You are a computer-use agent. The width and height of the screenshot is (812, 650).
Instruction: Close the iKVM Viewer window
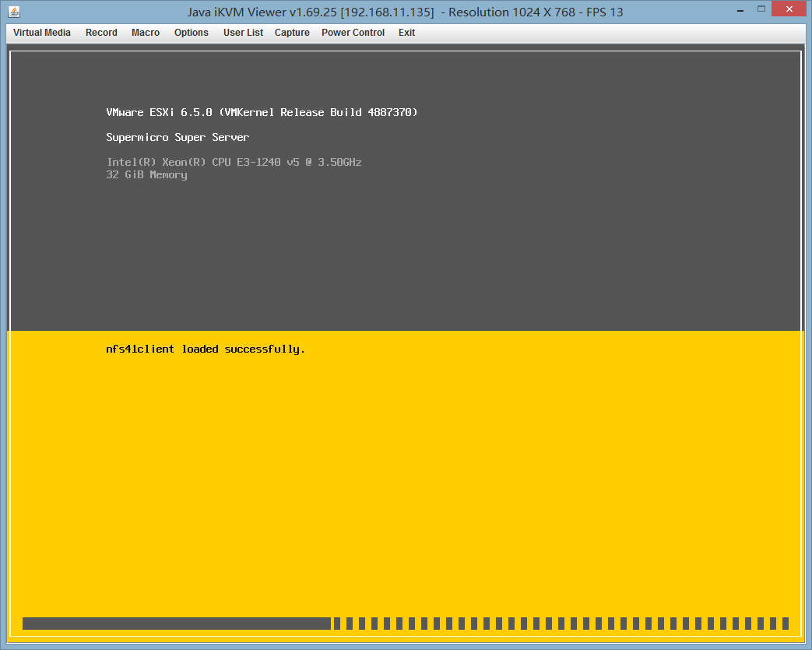point(789,9)
